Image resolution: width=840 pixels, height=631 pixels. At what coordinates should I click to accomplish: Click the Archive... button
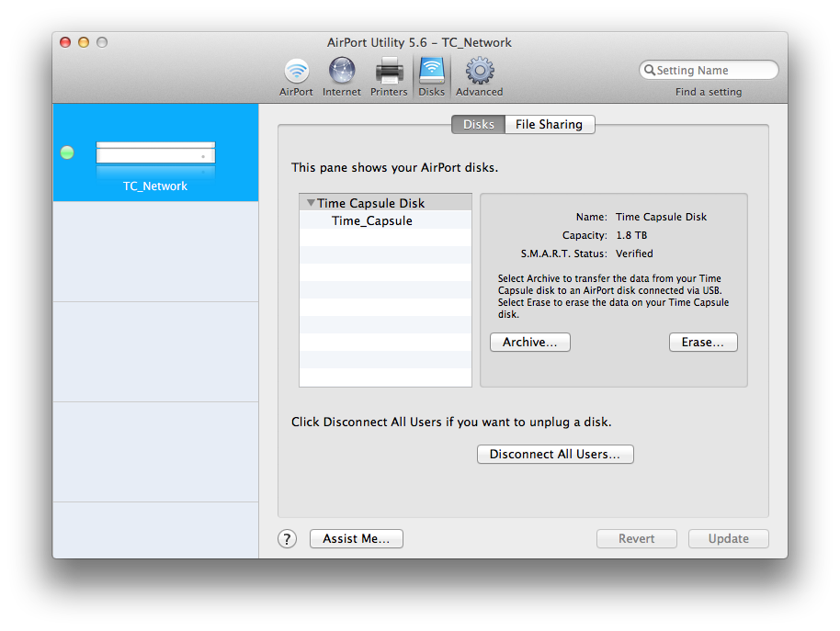[529, 342]
